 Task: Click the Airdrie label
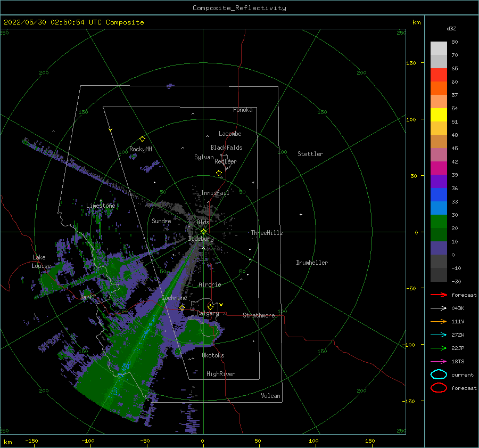point(210,284)
